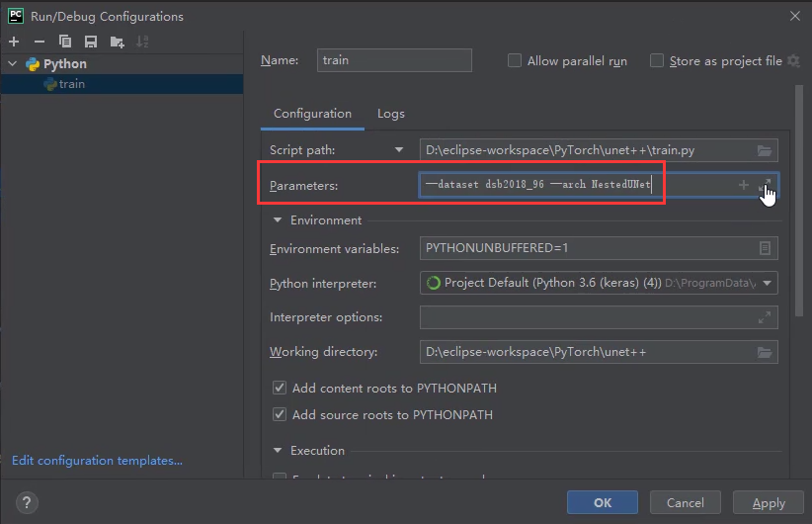This screenshot has width=812, height=524.
Task: Open Store as project file settings gear
Action: 793,60
